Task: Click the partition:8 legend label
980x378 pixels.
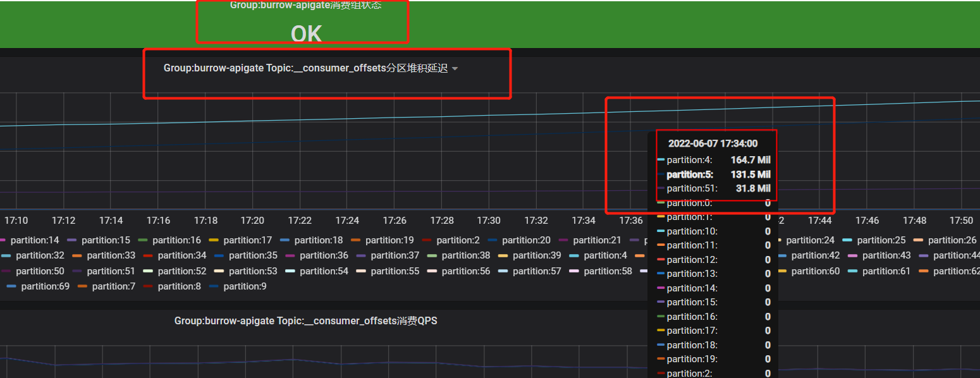Action: [x=179, y=286]
